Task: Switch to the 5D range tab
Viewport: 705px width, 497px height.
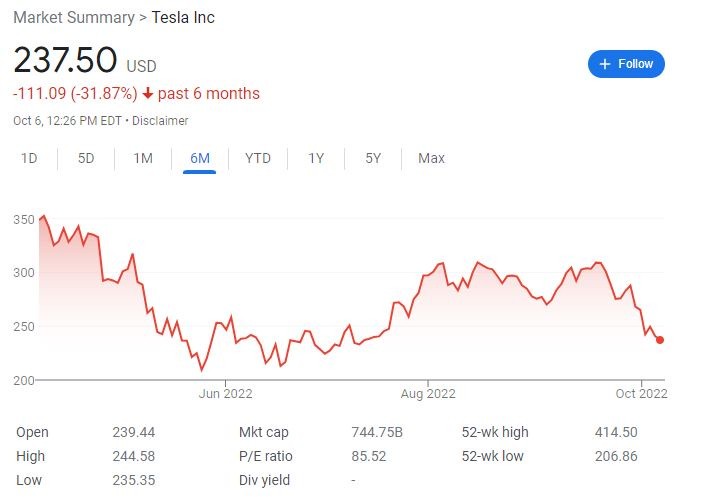Action: (x=86, y=158)
